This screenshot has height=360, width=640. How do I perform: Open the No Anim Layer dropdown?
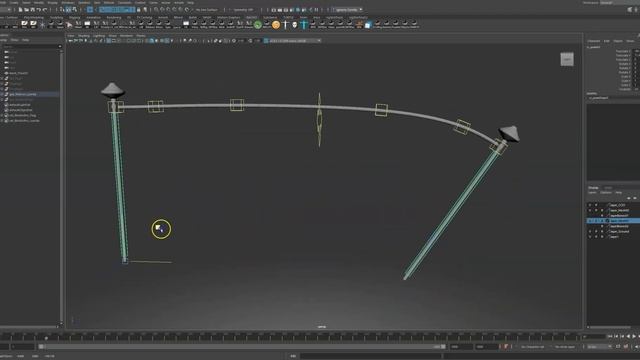click(x=565, y=347)
